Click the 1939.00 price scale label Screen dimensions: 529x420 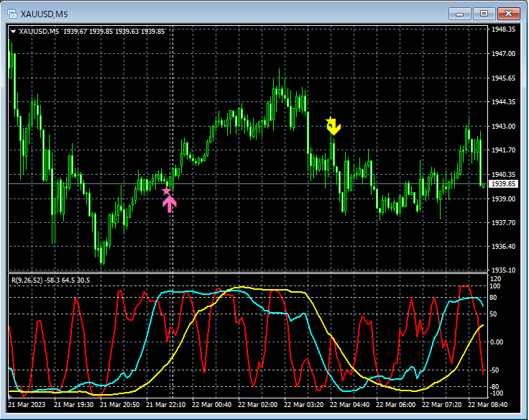(x=503, y=199)
